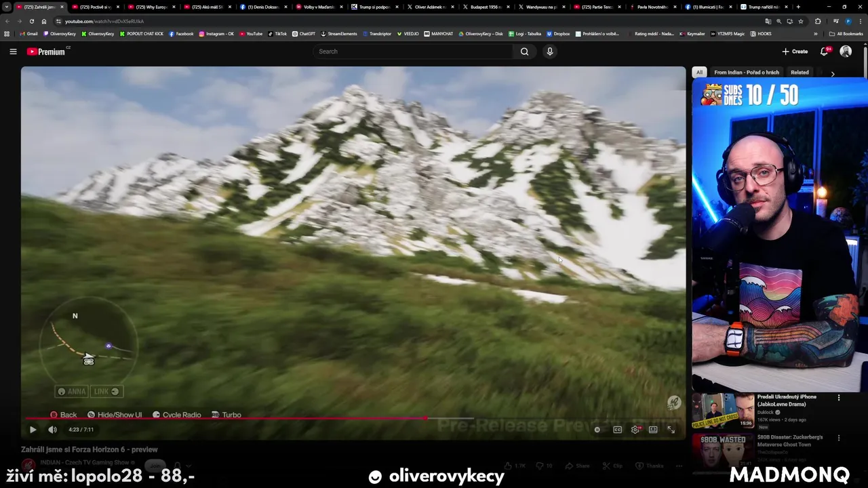Focus the YouTube search field
Viewport: 868px width, 488px height.
pyautogui.click(x=414, y=52)
